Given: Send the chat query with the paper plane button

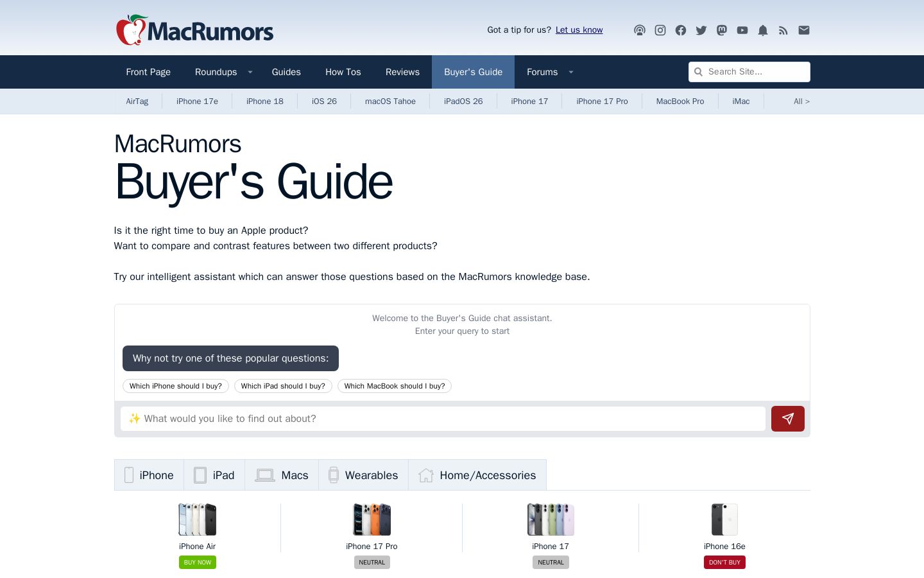Looking at the screenshot, I should tap(788, 419).
